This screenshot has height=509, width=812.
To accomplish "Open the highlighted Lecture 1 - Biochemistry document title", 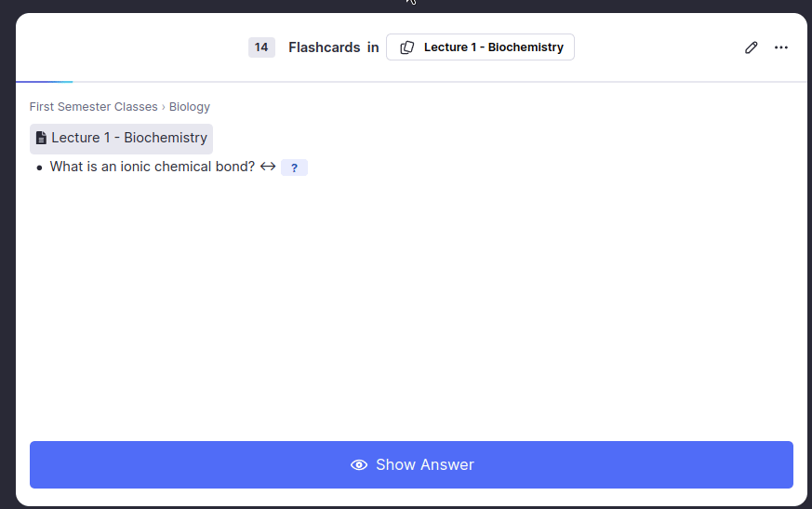I will [129, 138].
